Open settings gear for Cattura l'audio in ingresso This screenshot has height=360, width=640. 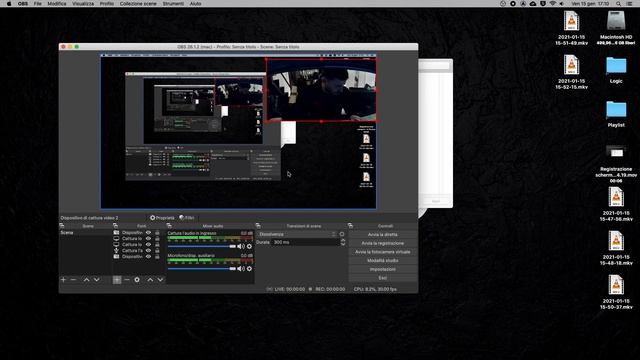[249, 246]
